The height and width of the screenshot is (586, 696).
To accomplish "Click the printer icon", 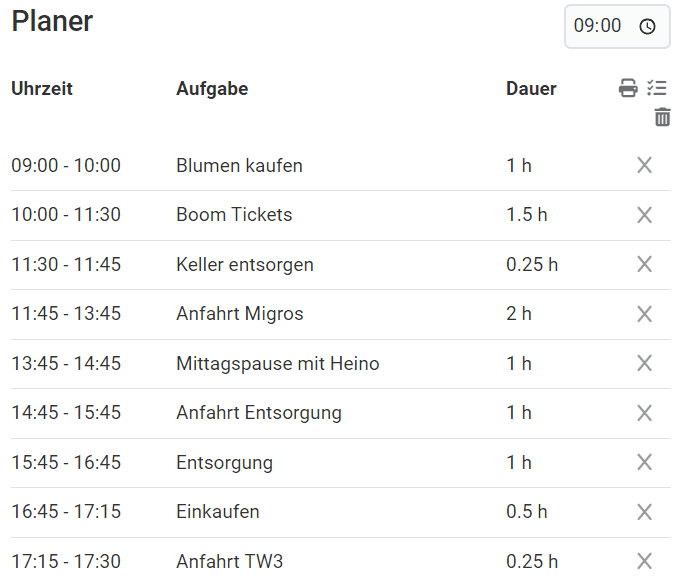I will (x=628, y=88).
